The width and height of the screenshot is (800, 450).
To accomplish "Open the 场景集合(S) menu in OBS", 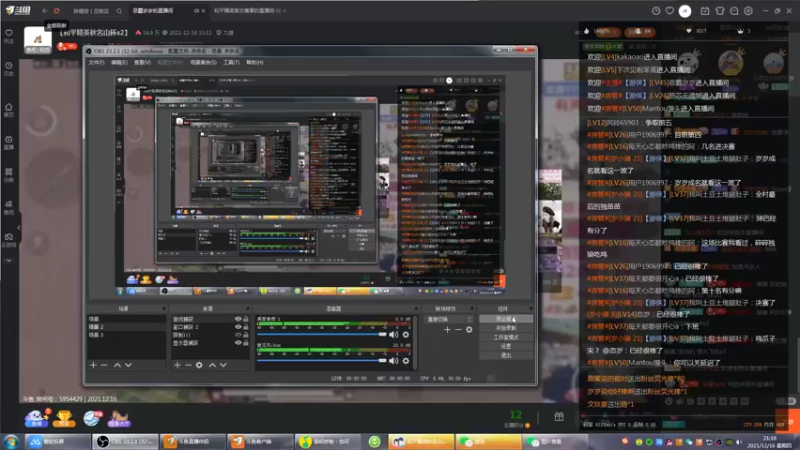I will [x=203, y=62].
